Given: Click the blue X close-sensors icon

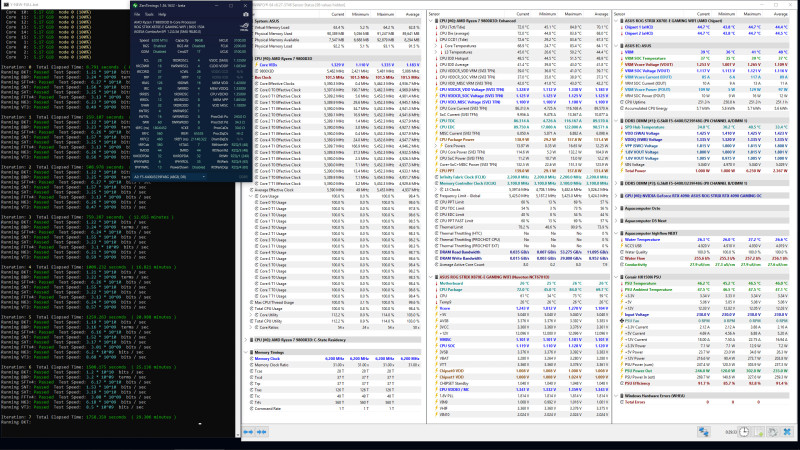Looking at the screenshot, I should [x=787, y=432].
